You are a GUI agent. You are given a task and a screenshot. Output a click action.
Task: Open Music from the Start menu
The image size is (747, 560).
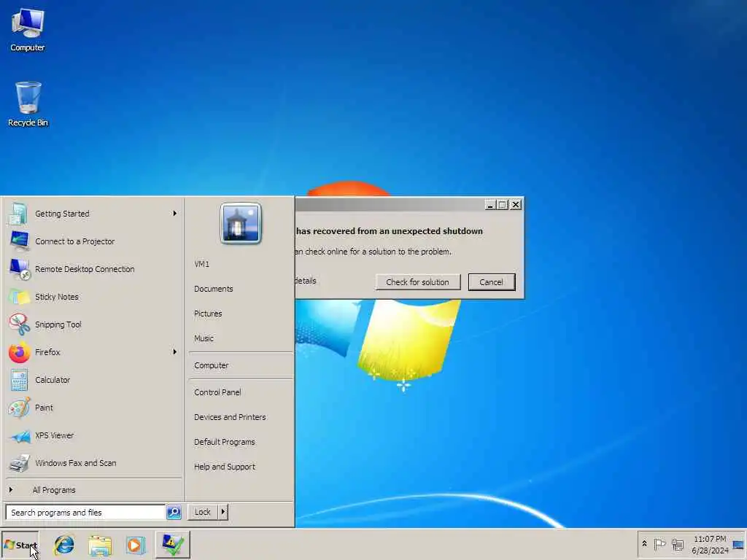[204, 338]
